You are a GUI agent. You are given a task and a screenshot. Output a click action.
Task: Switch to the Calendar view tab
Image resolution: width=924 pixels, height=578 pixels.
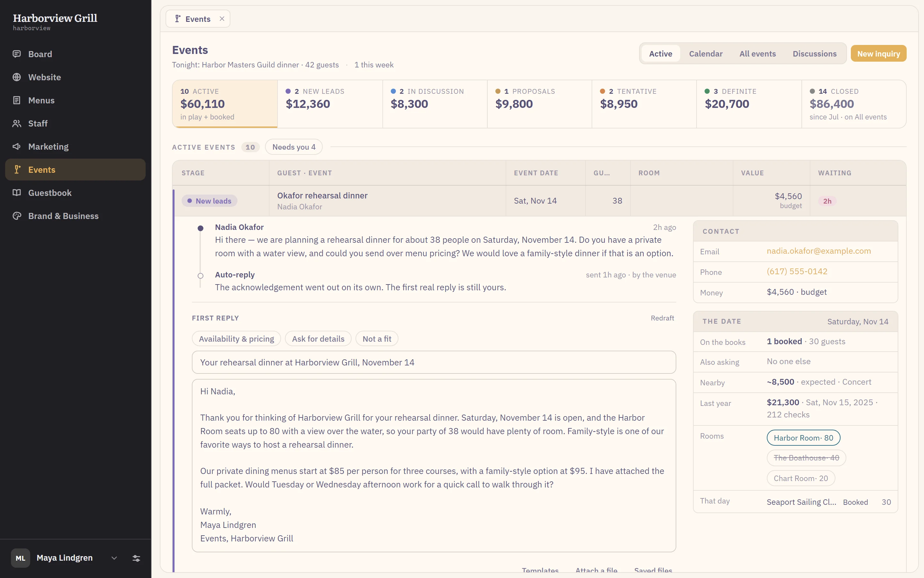[706, 54]
